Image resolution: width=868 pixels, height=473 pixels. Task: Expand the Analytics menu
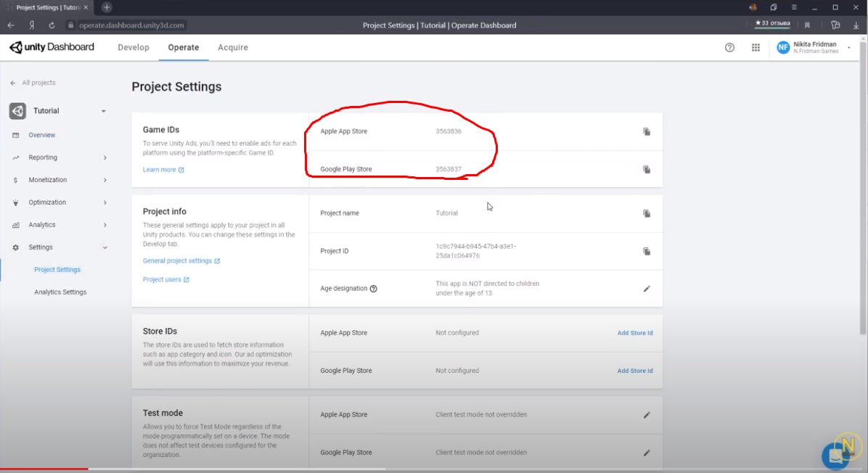pyautogui.click(x=105, y=225)
